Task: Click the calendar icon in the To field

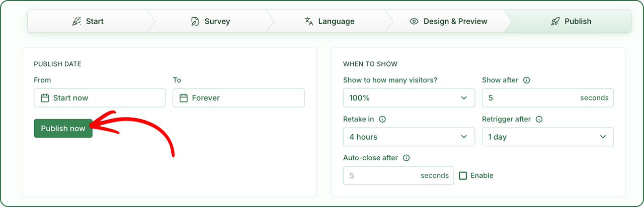Action: (184, 98)
